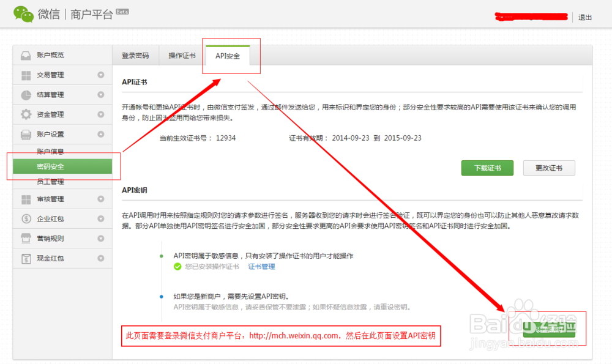The height and width of the screenshot is (364, 612).
Task: Click the WeChat logo in the header
Action: tap(23, 13)
